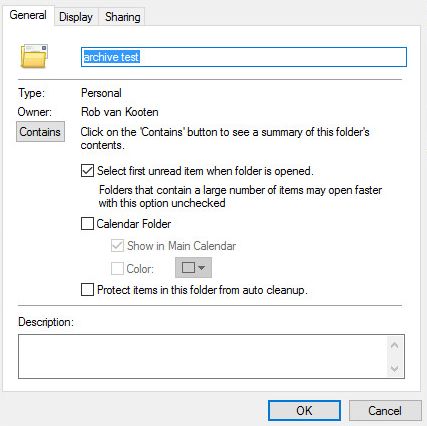Click the description scrollbar up arrow

(x=395, y=345)
